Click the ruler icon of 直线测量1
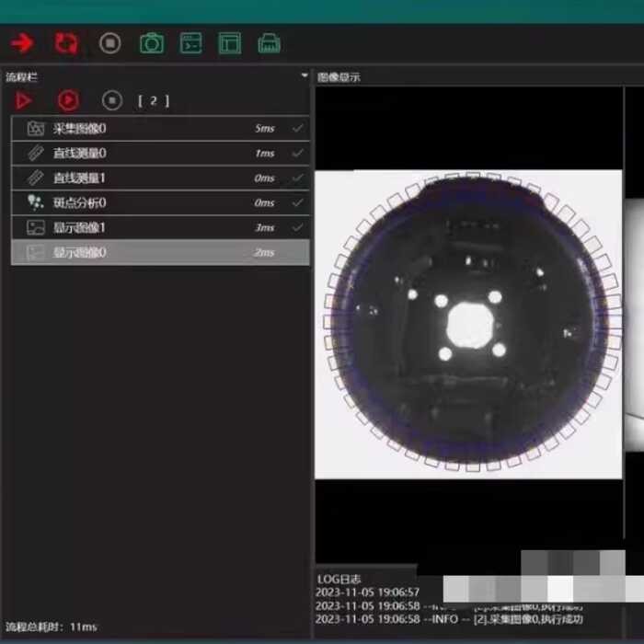The height and width of the screenshot is (644, 644). click(x=36, y=178)
